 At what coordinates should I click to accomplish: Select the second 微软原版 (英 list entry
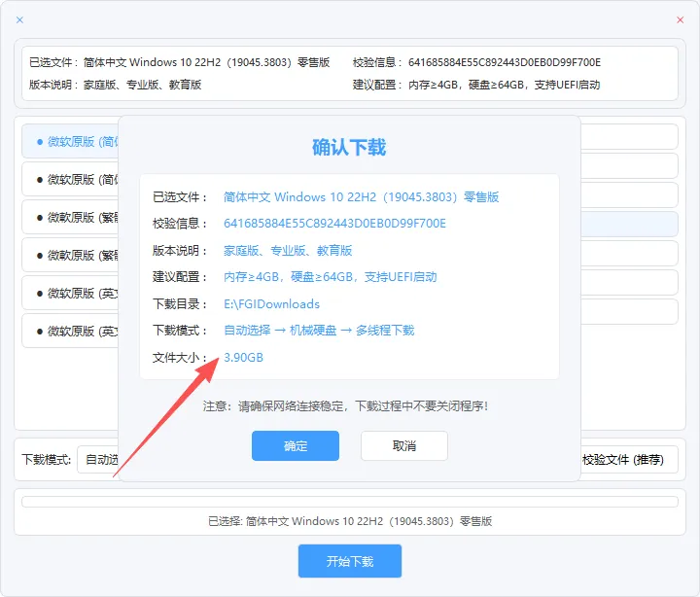click(71, 331)
